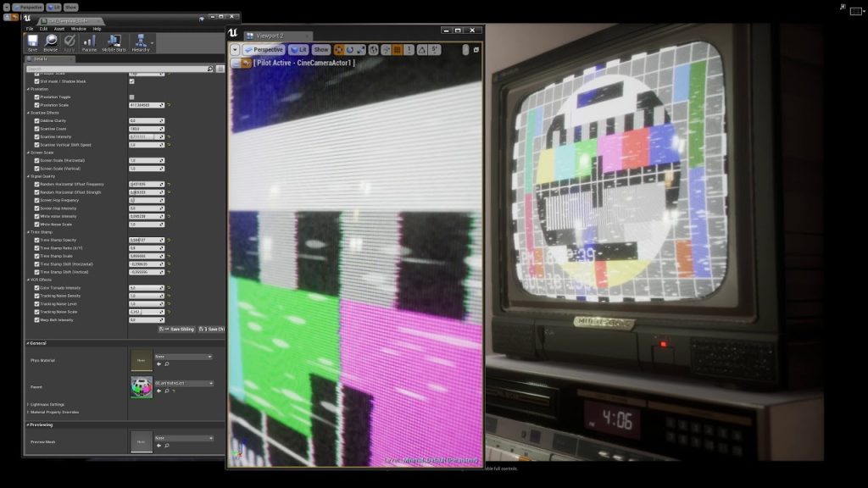Screen dimensions: 868x488
Task: Open the Window menu
Action: [79, 29]
